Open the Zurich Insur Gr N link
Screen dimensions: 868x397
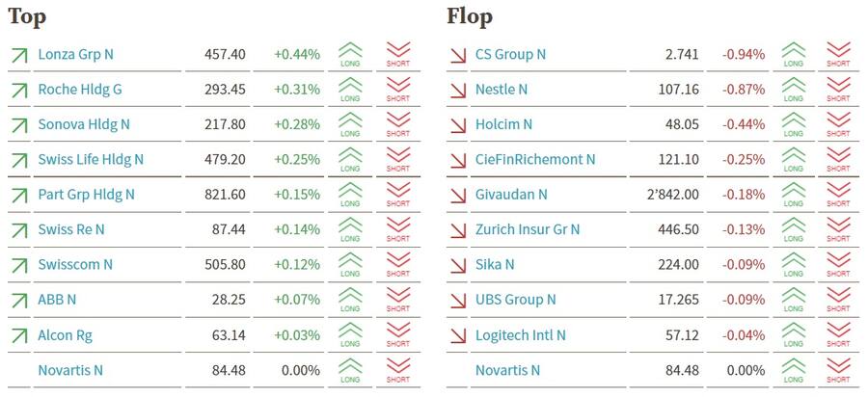click(x=528, y=229)
